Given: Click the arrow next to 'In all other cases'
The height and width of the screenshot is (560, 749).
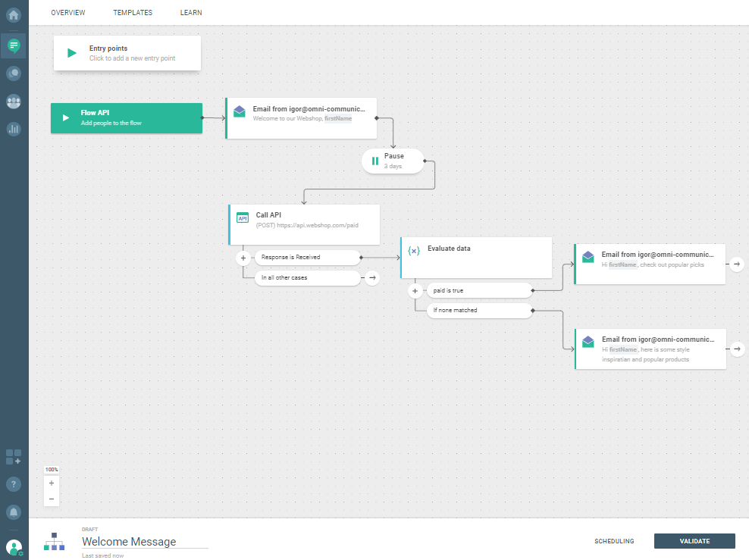Looking at the screenshot, I should [372, 278].
